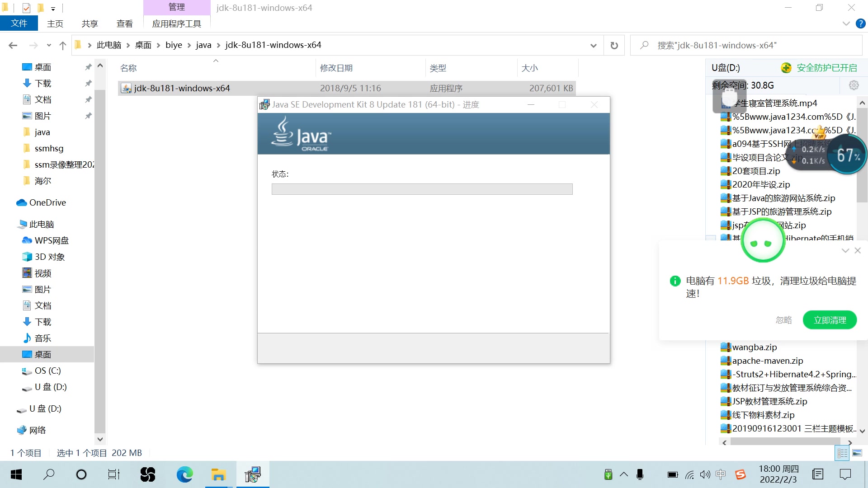Click the 此电脑 breadcrumb in address bar

coord(109,45)
